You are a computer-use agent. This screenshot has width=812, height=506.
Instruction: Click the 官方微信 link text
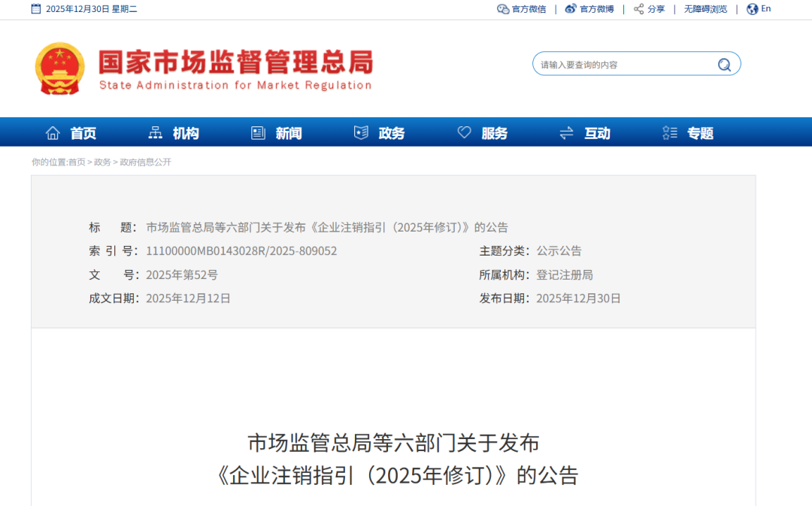529,9
